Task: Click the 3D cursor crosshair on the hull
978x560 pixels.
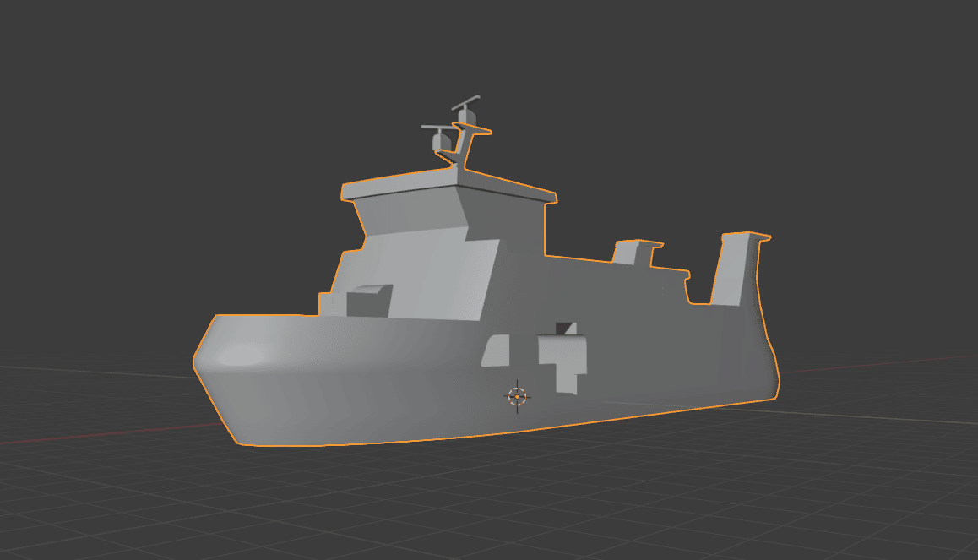Action: [x=517, y=395]
